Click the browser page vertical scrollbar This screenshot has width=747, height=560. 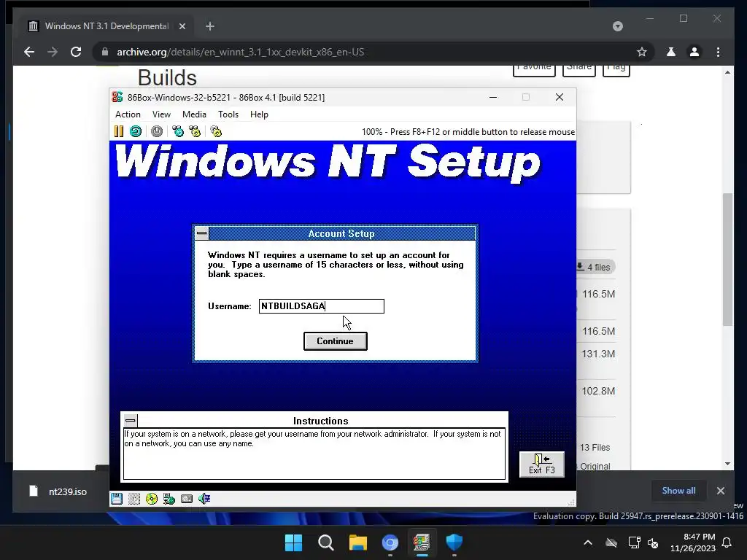click(x=727, y=260)
